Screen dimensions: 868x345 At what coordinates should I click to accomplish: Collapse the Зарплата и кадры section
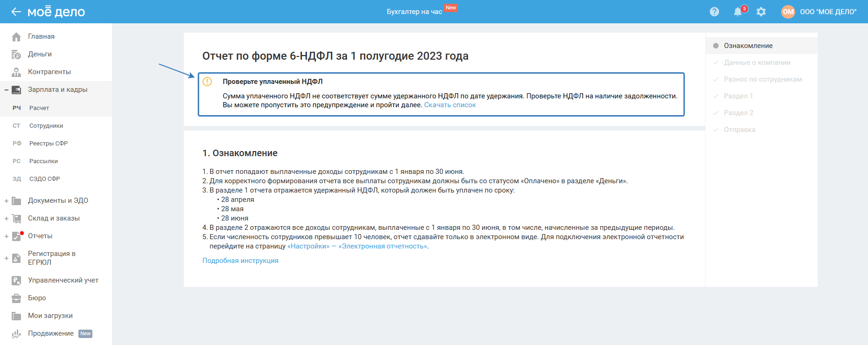click(7, 90)
